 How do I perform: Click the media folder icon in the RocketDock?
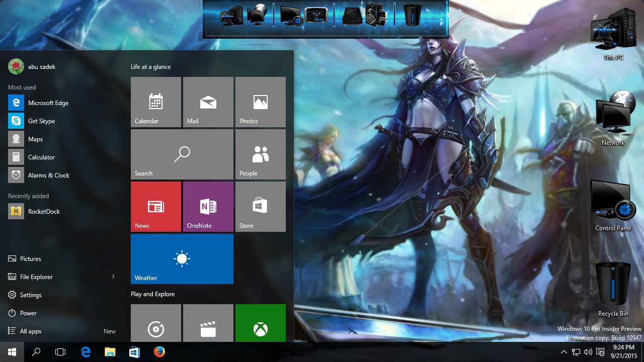pos(376,15)
